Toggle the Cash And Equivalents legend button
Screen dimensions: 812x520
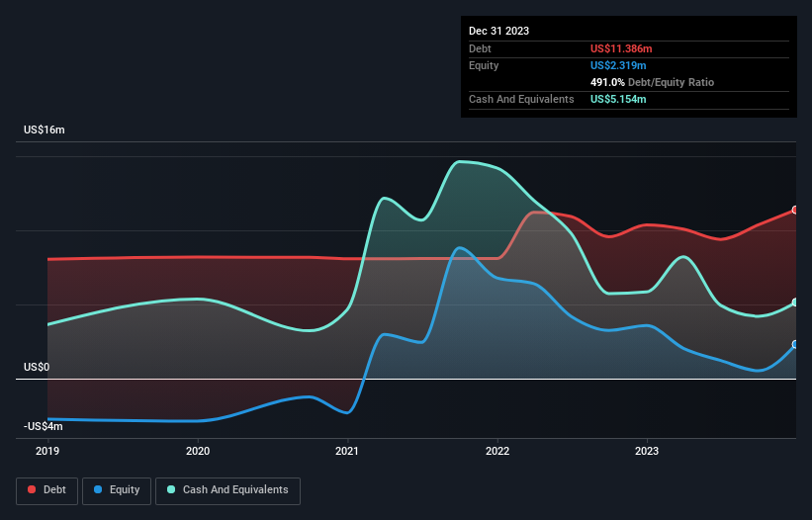[x=227, y=490]
